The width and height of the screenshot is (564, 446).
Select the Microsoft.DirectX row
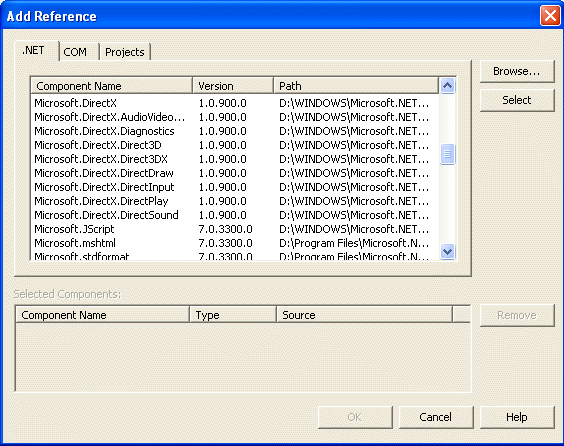tap(235, 103)
